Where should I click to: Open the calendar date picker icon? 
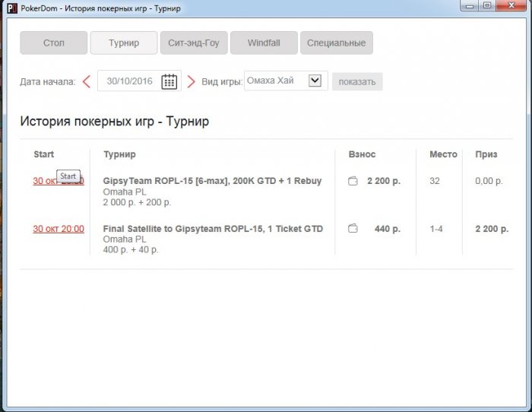tap(169, 81)
